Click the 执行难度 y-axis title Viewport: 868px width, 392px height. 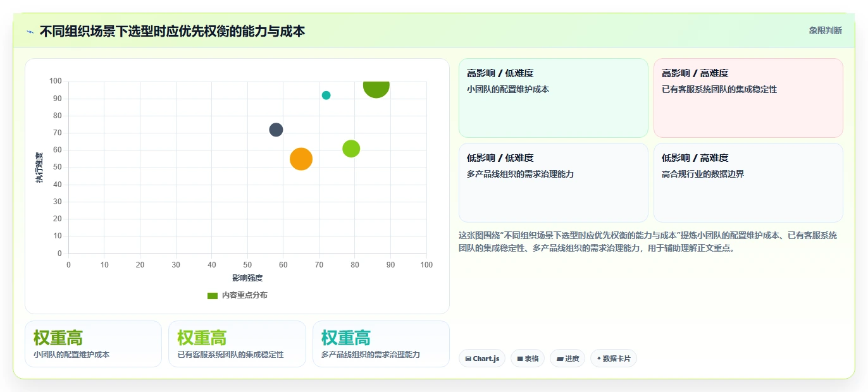point(39,168)
